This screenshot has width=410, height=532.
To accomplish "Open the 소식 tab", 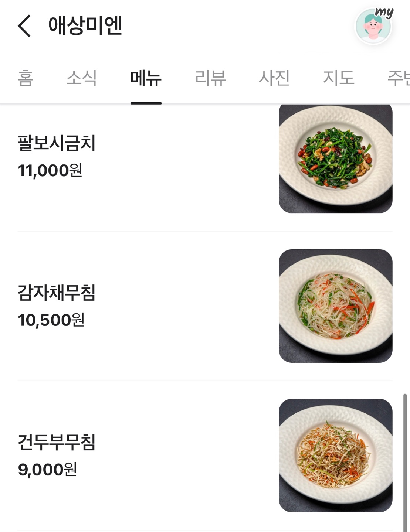I will click(x=81, y=78).
